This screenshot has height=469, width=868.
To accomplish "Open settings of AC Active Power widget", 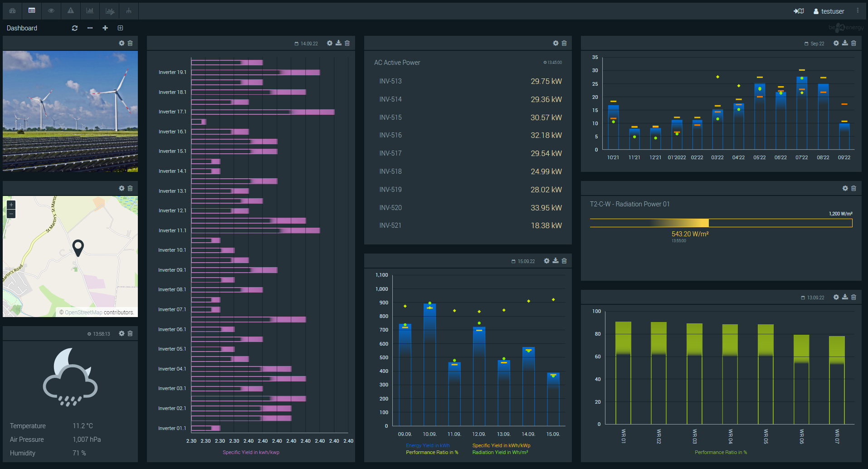I will pyautogui.click(x=556, y=43).
